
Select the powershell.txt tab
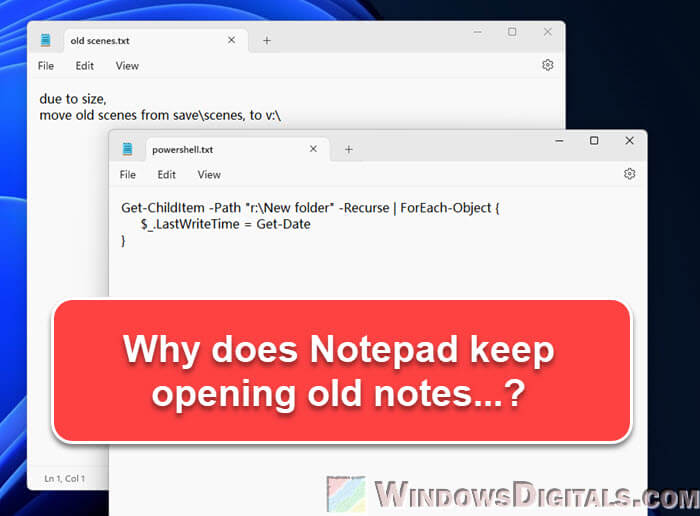(238, 150)
